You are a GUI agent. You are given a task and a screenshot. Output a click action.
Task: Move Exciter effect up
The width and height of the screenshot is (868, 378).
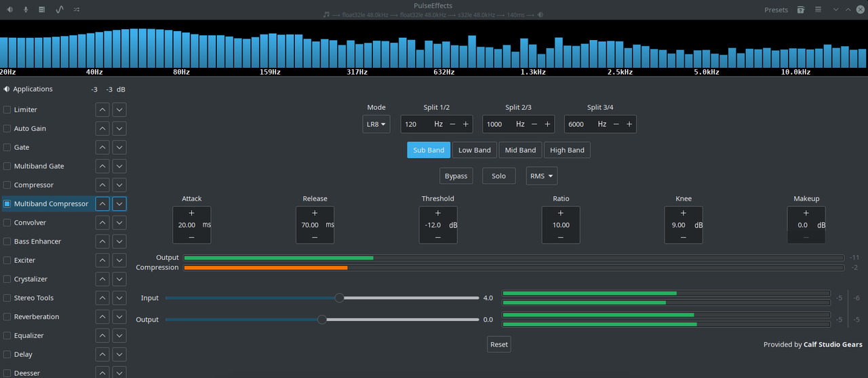(x=102, y=260)
